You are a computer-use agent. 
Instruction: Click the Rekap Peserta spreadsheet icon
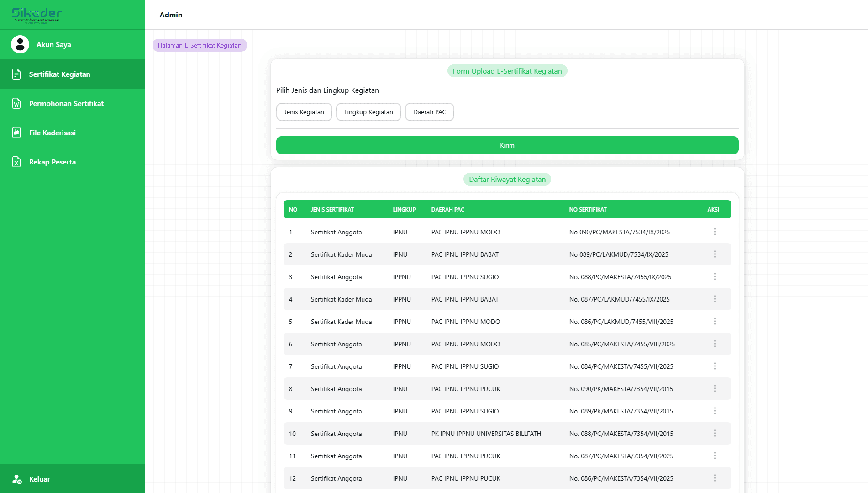[16, 162]
